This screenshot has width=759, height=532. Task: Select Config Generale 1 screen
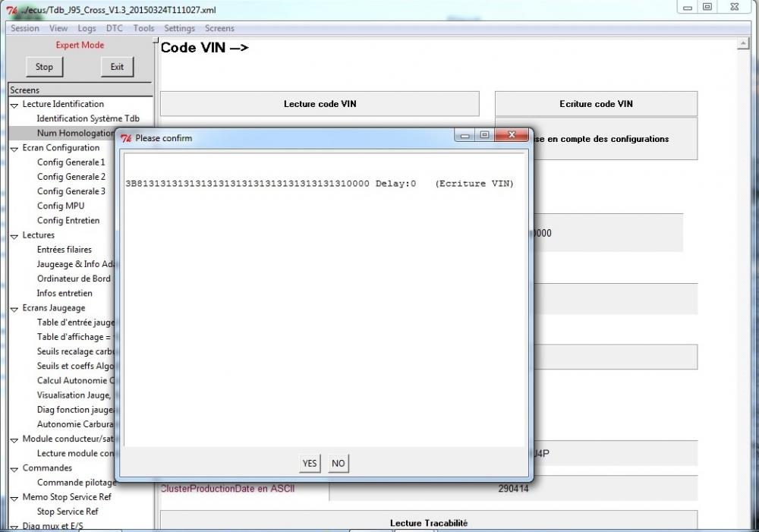point(71,162)
